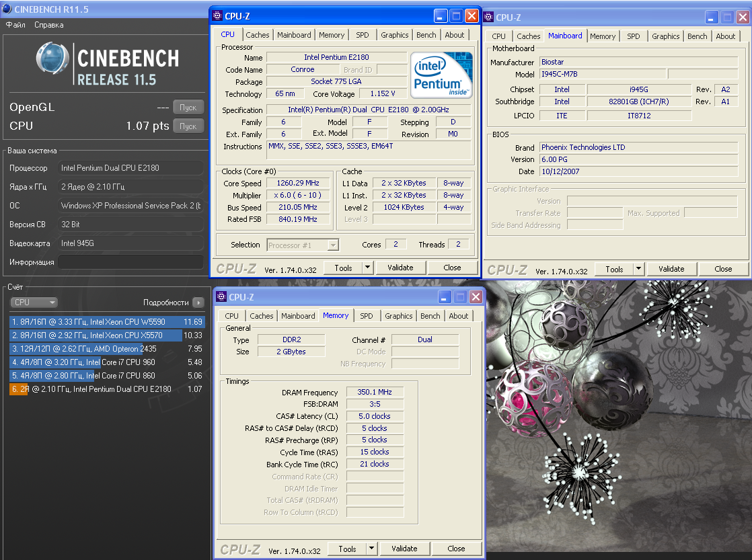Click the Rated FSB value 840.19 MHz
The image size is (752, 560).
tap(298, 219)
